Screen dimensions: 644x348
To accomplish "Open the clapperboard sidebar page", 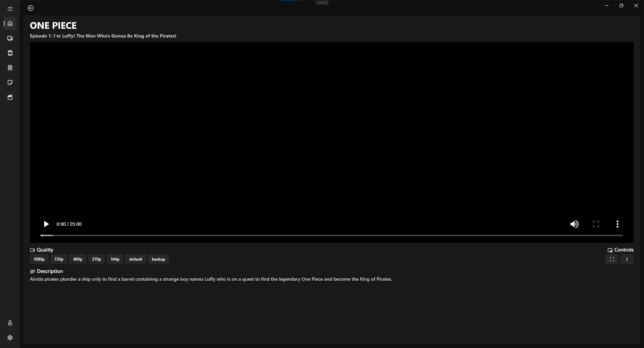I will [10, 97].
